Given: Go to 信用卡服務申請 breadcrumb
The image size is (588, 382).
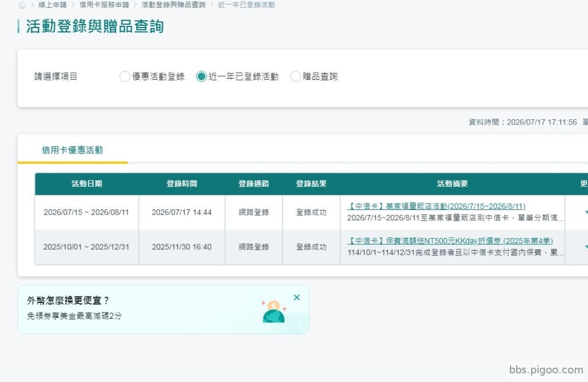Looking at the screenshot, I should click(x=105, y=5).
